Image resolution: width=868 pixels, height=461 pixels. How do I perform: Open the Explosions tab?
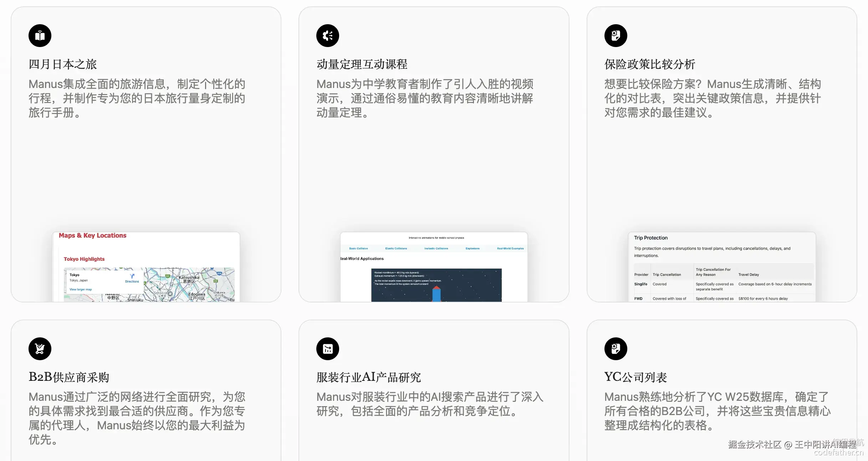pyautogui.click(x=473, y=248)
